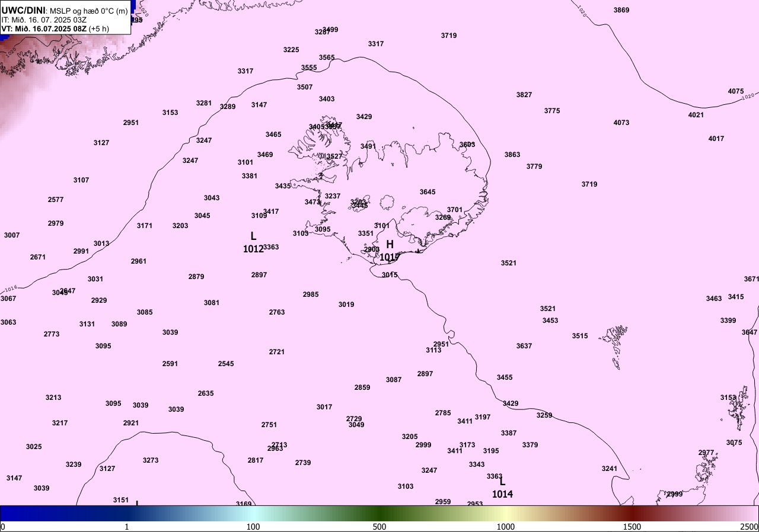The width and height of the screenshot is (759, 532).
Task: Click the 2500 tick on the color scale
Action: coord(750,527)
